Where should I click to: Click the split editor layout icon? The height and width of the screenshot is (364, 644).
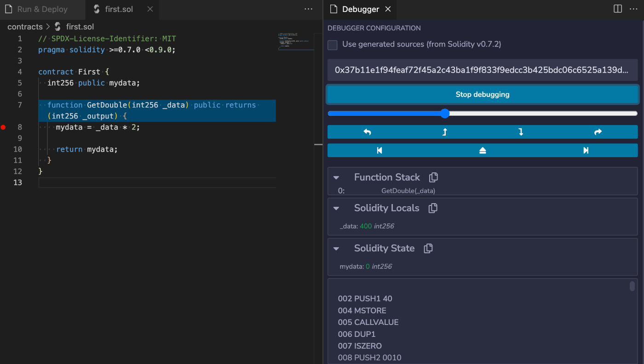click(x=618, y=9)
